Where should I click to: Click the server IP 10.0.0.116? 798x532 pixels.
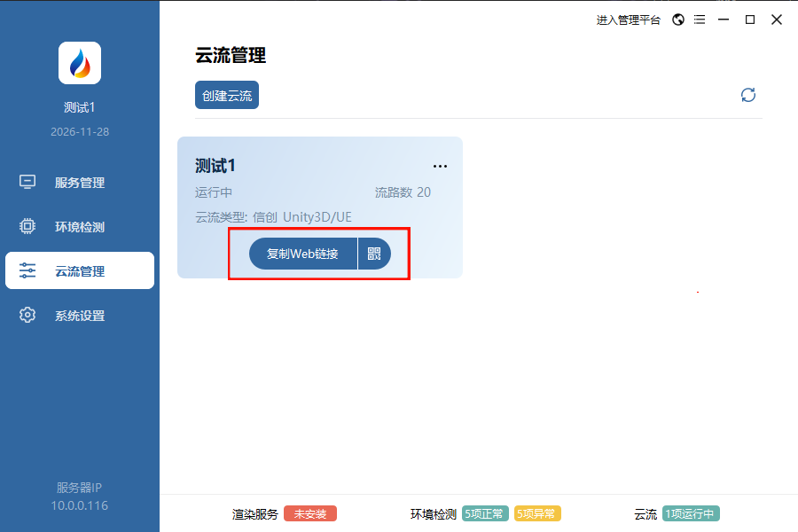click(x=80, y=505)
